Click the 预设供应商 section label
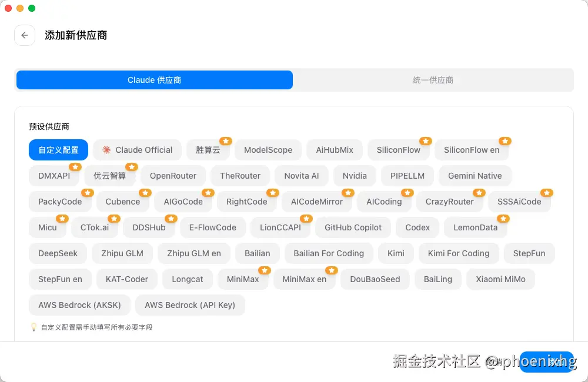This screenshot has height=382, width=588. coord(49,127)
